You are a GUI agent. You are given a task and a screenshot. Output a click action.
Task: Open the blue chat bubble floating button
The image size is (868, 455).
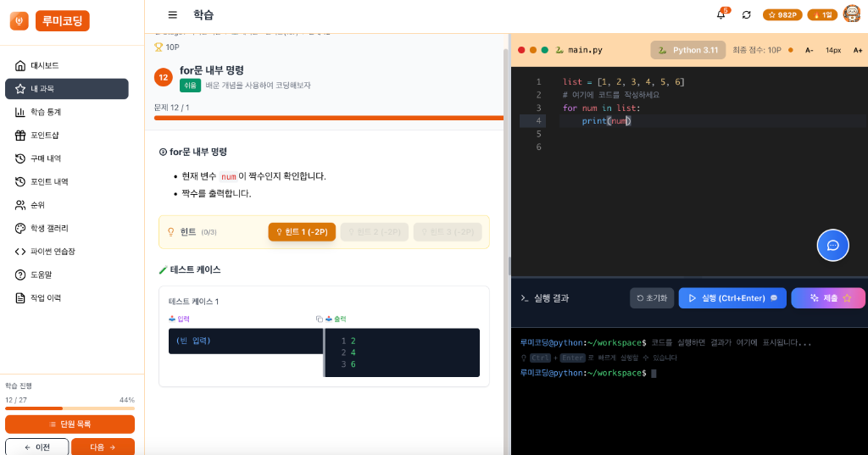(832, 245)
